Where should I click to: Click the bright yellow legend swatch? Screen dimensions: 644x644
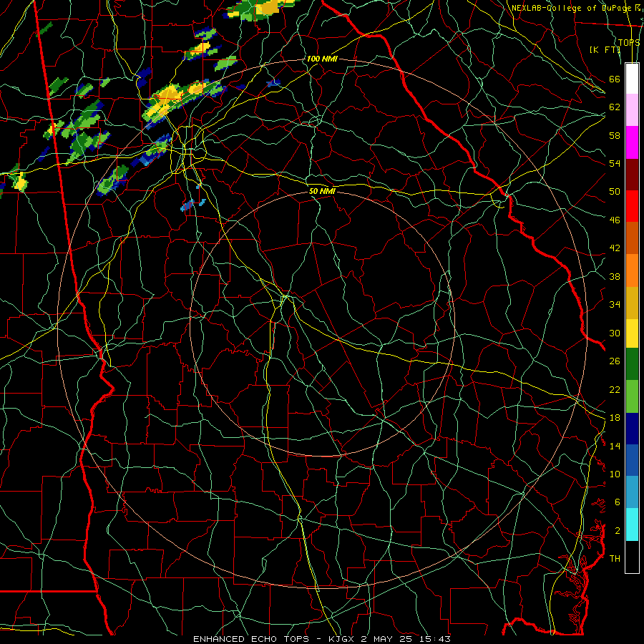click(x=632, y=333)
